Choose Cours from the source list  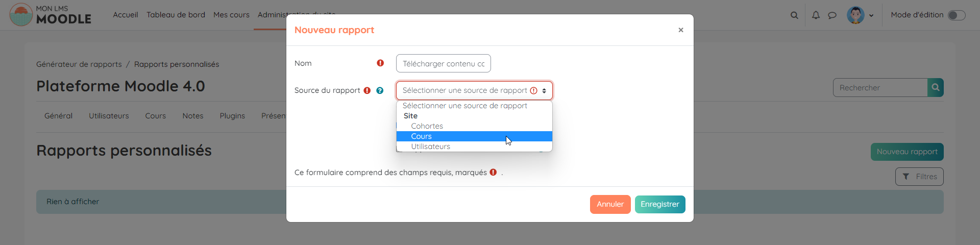pyautogui.click(x=422, y=136)
